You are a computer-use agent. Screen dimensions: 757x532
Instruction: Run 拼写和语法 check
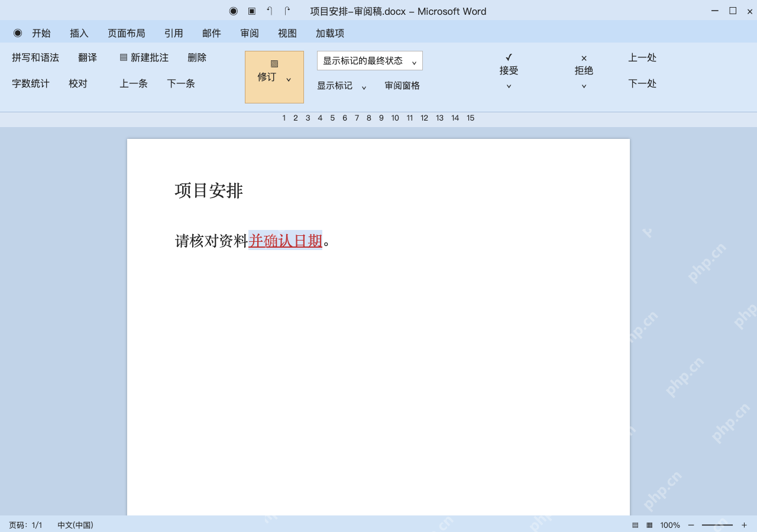click(35, 57)
